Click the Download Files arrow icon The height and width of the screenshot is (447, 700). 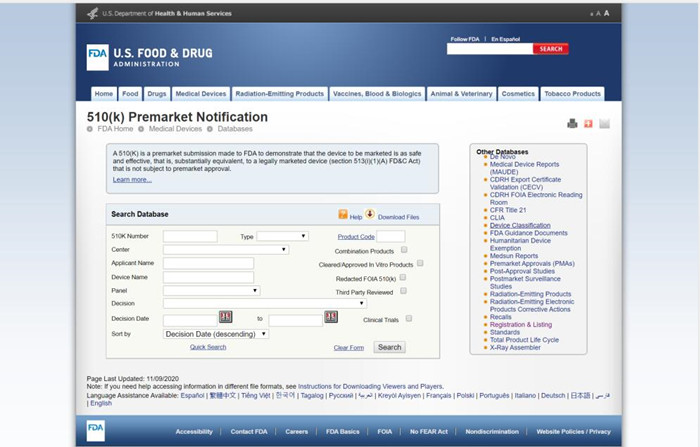click(370, 215)
